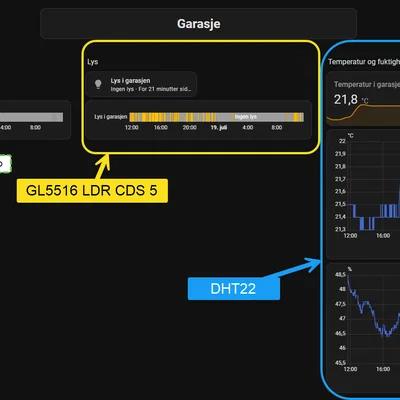The image size is (400, 400).
Task: Click the 'Lys i garasjen' row label beside the timeline bar
Action: [111, 117]
